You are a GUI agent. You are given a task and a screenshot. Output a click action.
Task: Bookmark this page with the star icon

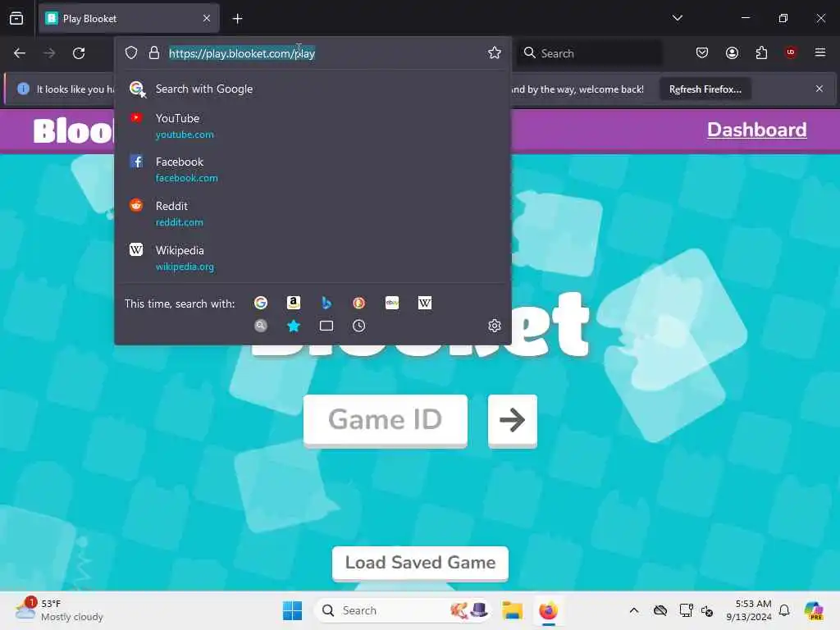point(495,52)
